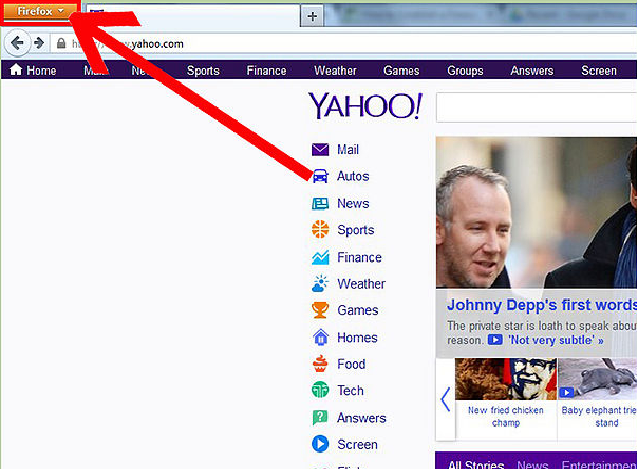637x469 pixels.
Task: Click the Home text in purple navbar
Action: pyautogui.click(x=41, y=71)
